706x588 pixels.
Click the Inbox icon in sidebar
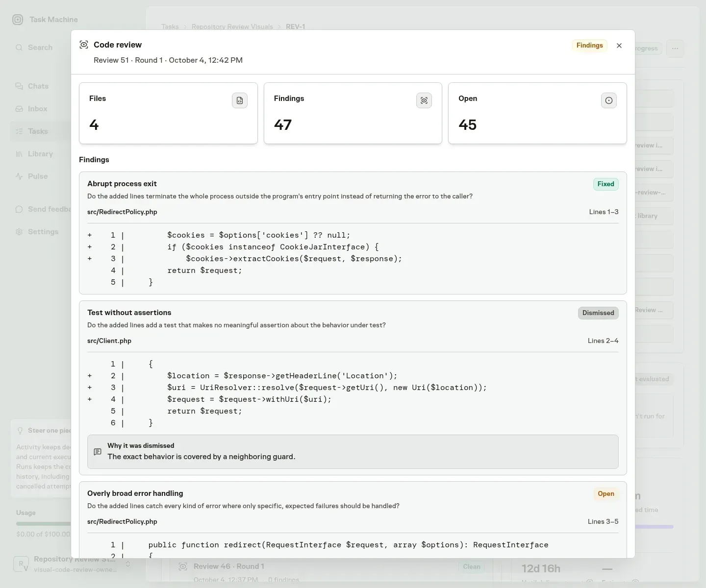tap(19, 109)
